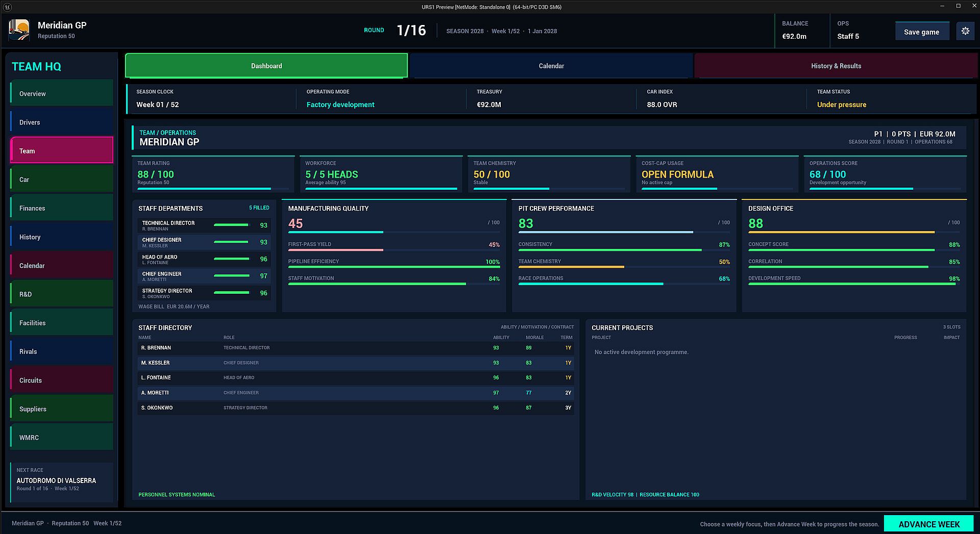
Task: Switch to the Calendar tab
Action: point(551,66)
